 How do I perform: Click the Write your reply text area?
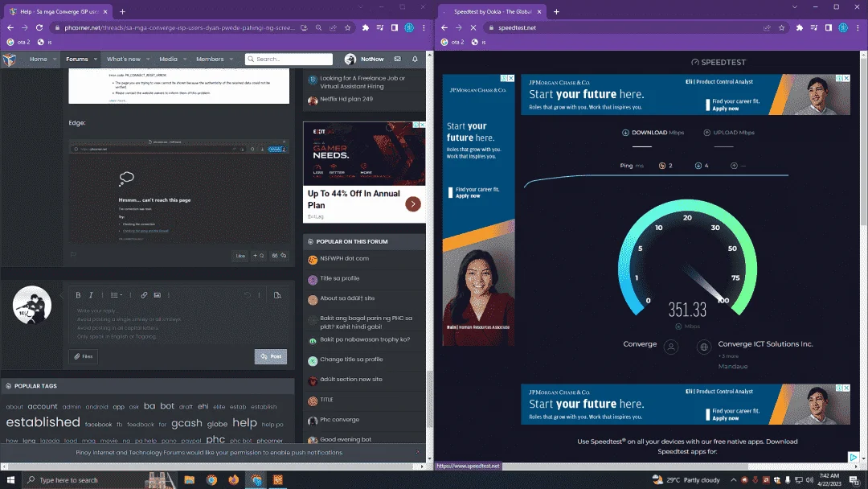(178, 323)
